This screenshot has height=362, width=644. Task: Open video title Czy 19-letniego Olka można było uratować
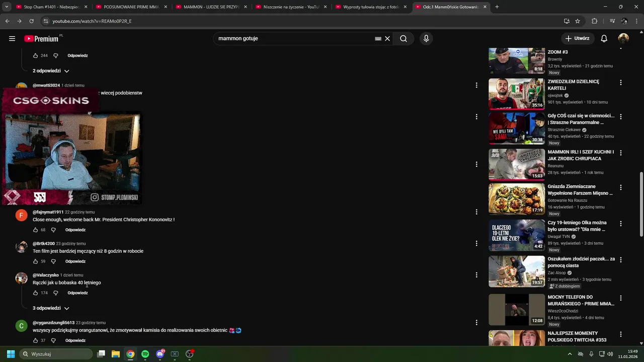point(578,226)
